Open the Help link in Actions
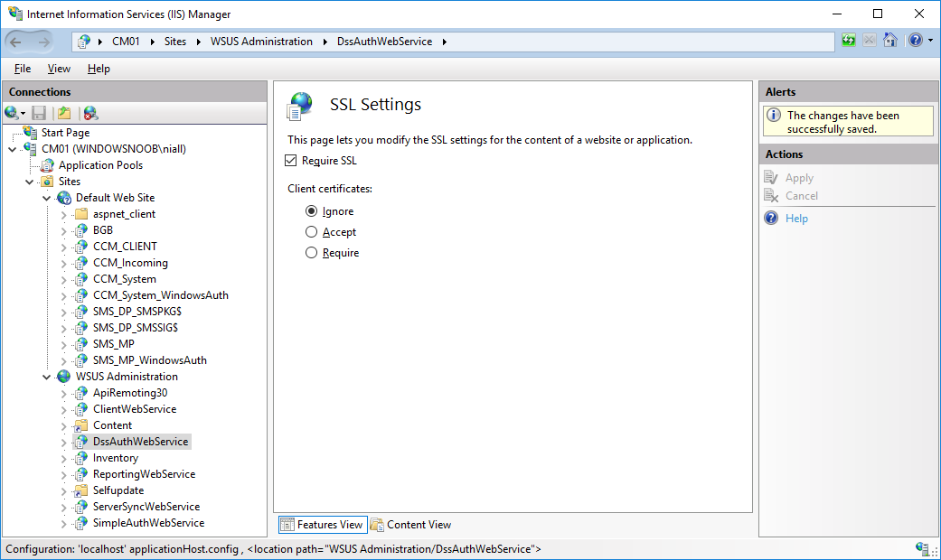The image size is (941, 560). tap(796, 219)
